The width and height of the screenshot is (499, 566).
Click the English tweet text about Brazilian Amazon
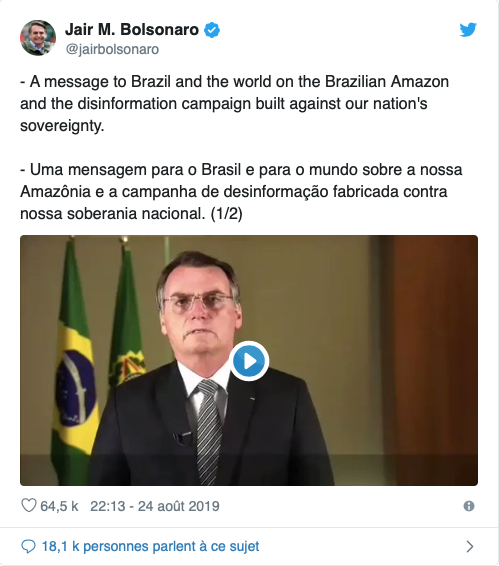pos(234,104)
